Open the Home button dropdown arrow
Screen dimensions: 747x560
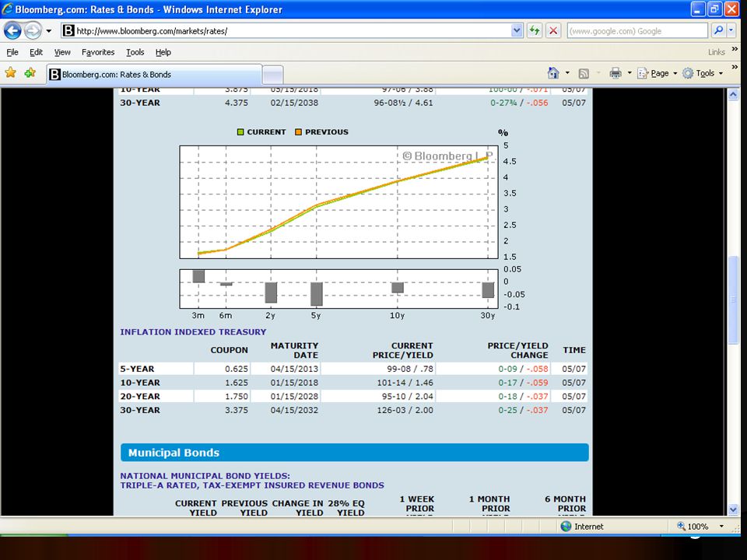click(x=567, y=73)
